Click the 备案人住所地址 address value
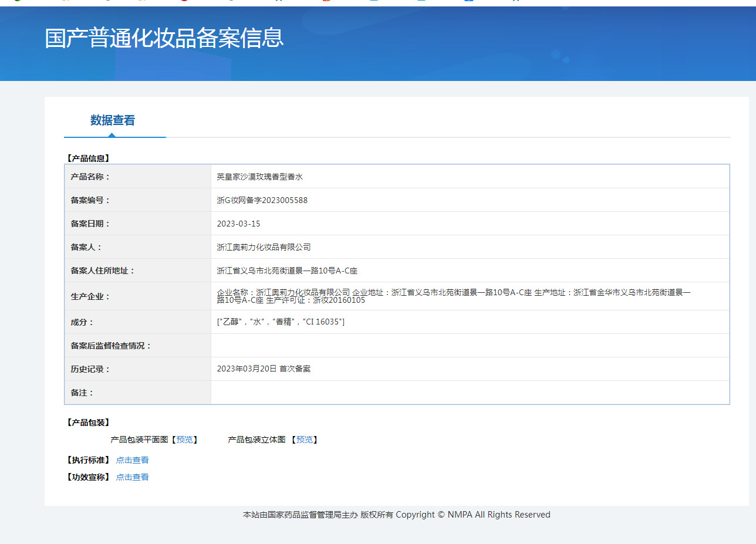 point(287,271)
